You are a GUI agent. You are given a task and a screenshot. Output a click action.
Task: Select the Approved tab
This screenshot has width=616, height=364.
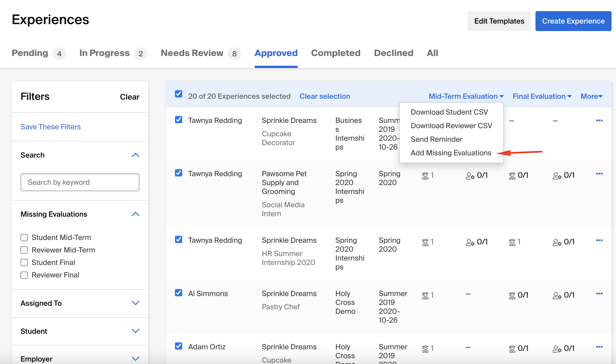pyautogui.click(x=276, y=53)
